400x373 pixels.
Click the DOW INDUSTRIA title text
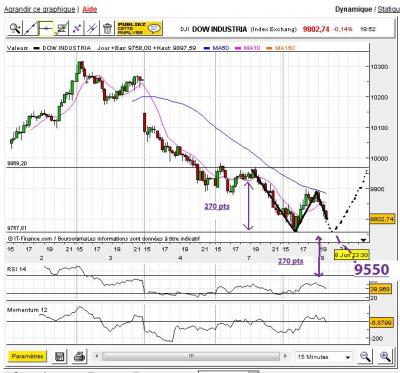pos(219,29)
